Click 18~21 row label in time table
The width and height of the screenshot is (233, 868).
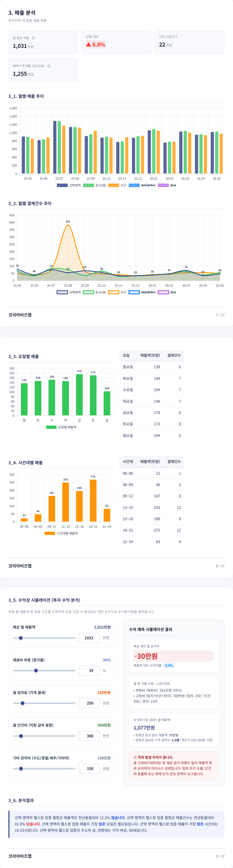(x=128, y=530)
